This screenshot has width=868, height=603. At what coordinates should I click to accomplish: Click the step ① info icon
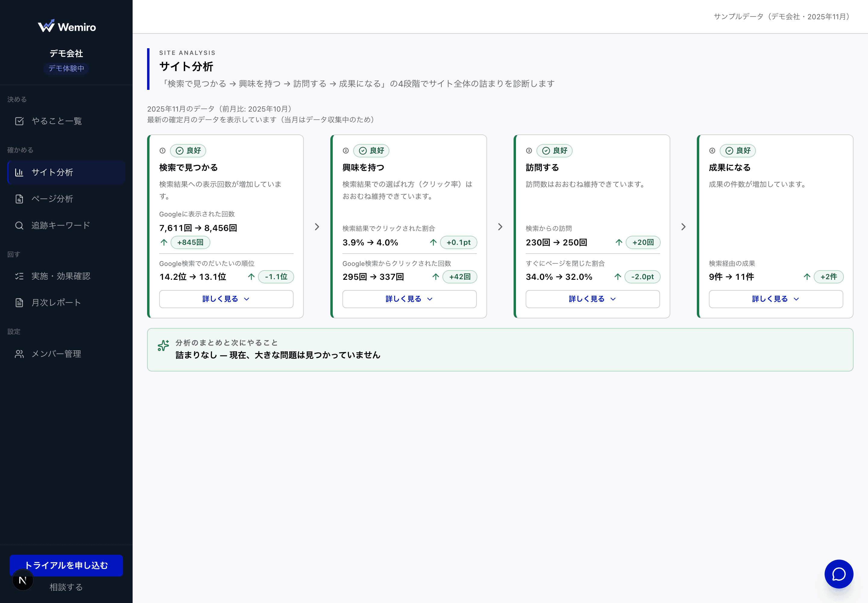point(162,151)
